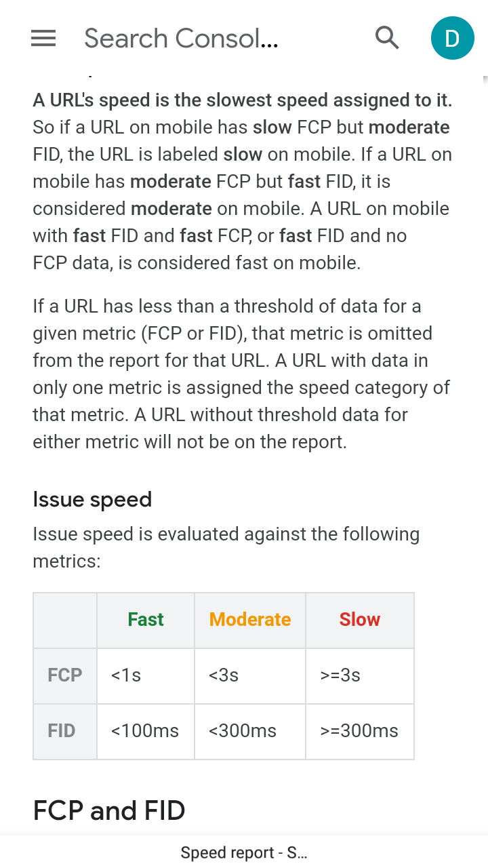Click the Search Console header title
This screenshot has width=488, height=868.
click(x=181, y=39)
